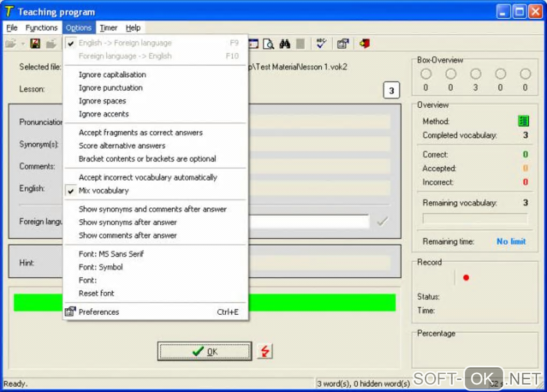This screenshot has width=547, height=392.
Task: Click the status bar '3 word(s), 0 hidden word(s)'
Action: tap(363, 383)
